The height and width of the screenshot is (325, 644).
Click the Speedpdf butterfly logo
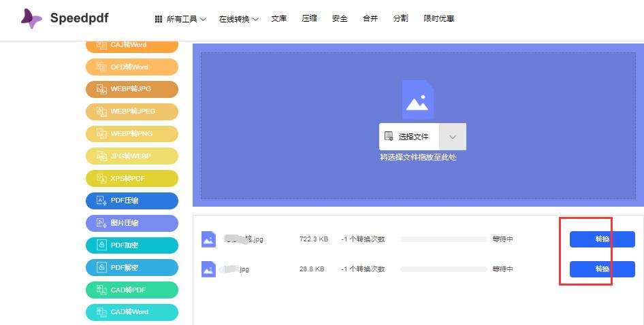[x=31, y=18]
